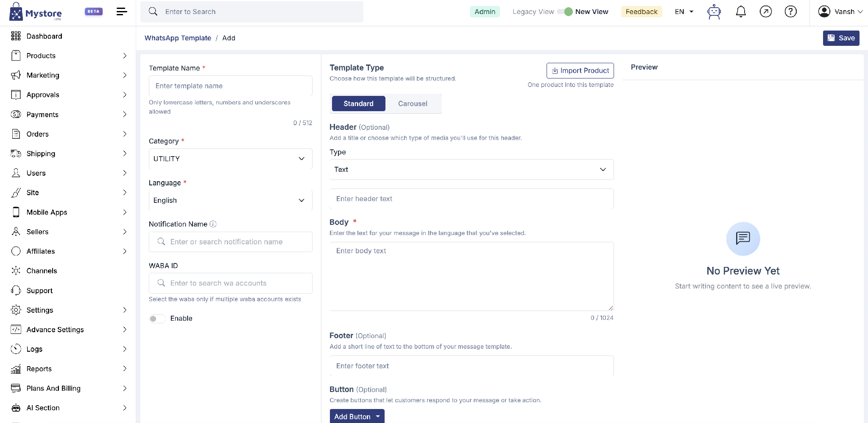This screenshot has width=868, height=423.
Task: Open the EN language selector
Action: (x=684, y=11)
